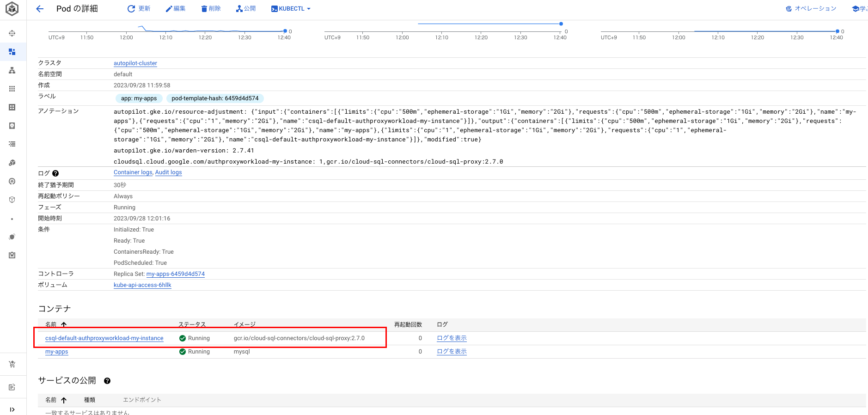Click the 2023/09/28 12:01:16 start time
The height and width of the screenshot is (415, 868).
click(x=142, y=219)
